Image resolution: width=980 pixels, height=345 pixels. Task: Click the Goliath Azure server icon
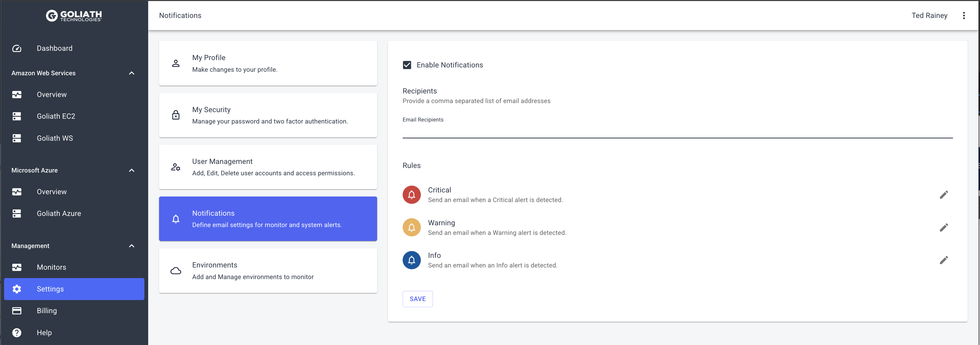pyautogui.click(x=17, y=213)
